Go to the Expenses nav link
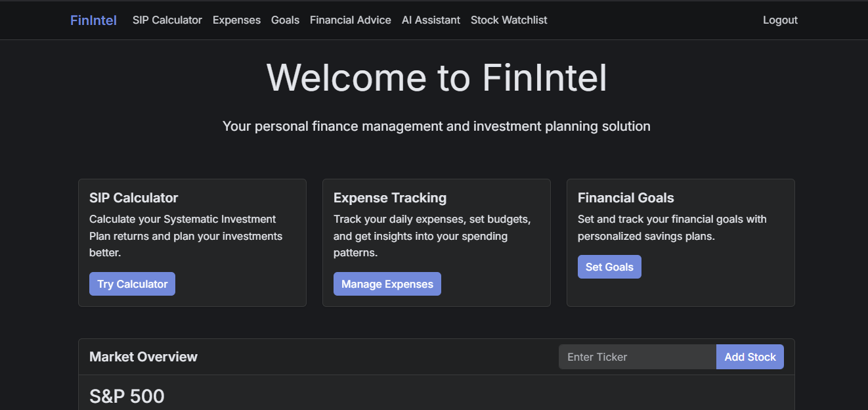868x410 pixels. (x=236, y=20)
